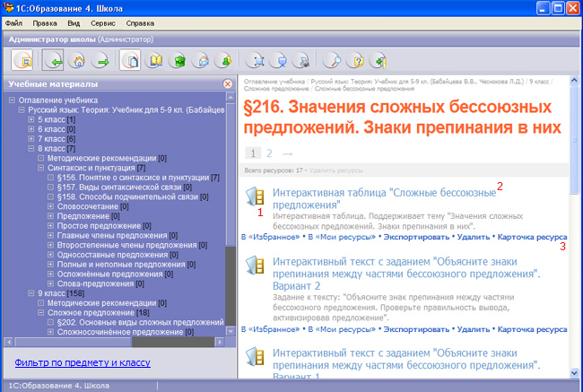Image resolution: width=583 pixels, height=392 pixels.
Task: Click the green back arrow toolbar icon
Action: pyautogui.click(x=53, y=61)
